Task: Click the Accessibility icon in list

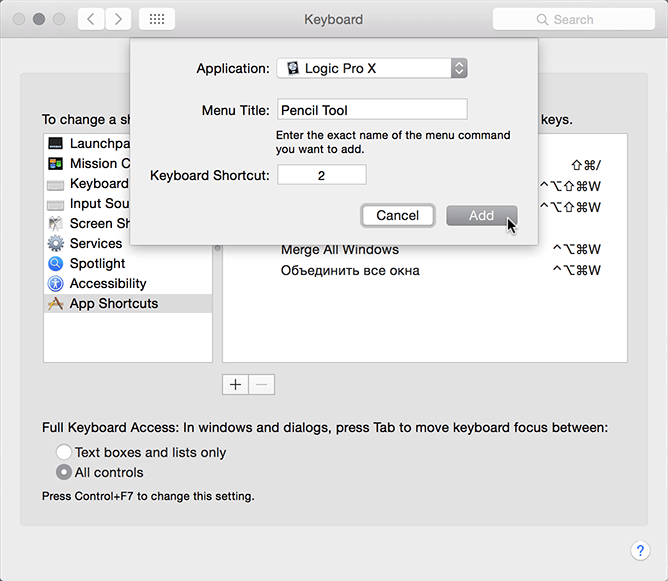Action: 55,283
